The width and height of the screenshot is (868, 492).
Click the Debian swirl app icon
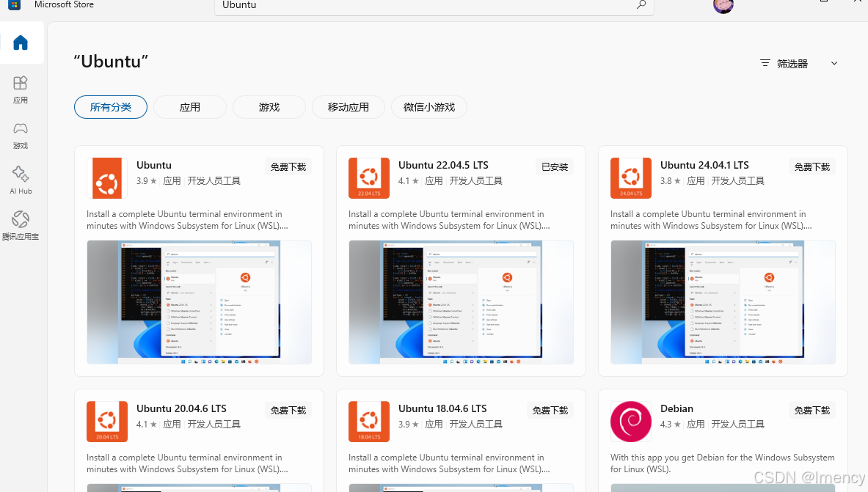click(630, 421)
